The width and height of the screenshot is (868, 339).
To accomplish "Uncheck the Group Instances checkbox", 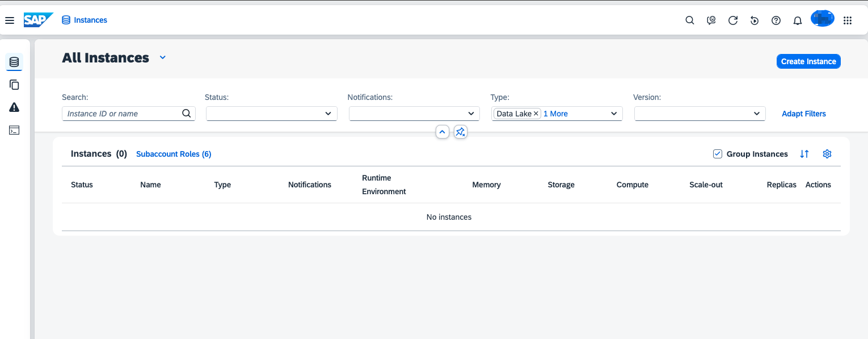I will 718,154.
